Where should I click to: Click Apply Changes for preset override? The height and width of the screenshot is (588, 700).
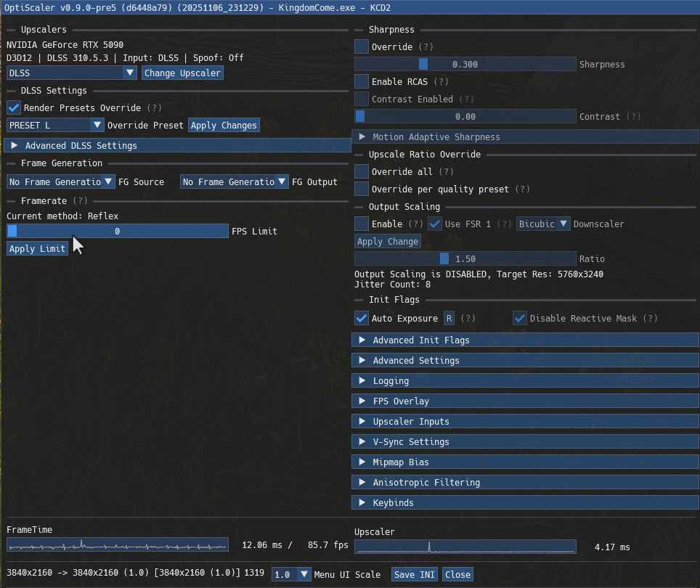(x=224, y=125)
